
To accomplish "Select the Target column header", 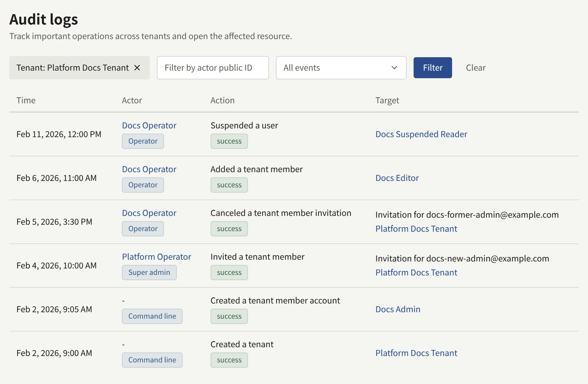I will click(x=387, y=100).
